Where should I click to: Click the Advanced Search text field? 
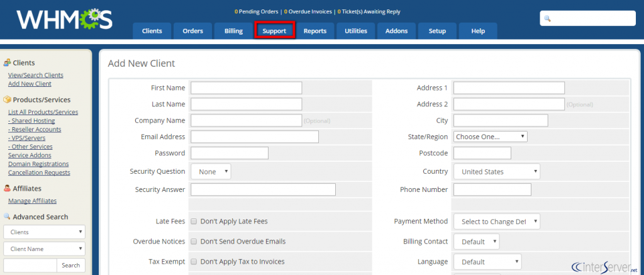(30, 265)
